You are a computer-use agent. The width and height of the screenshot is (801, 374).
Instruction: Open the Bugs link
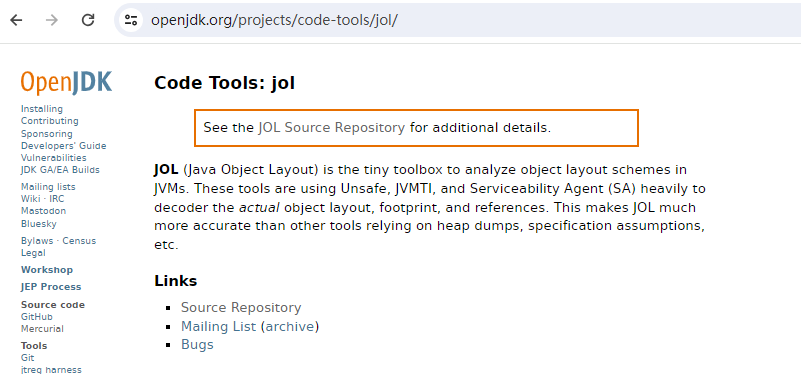click(197, 344)
